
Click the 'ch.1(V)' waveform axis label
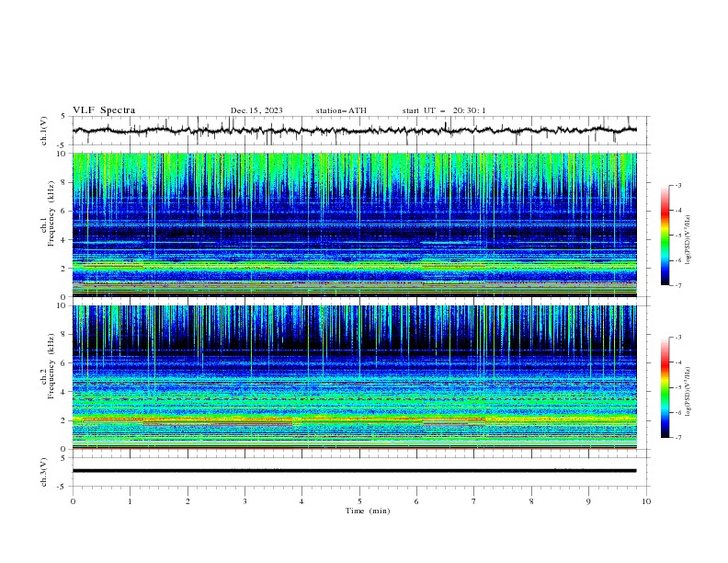(x=44, y=131)
